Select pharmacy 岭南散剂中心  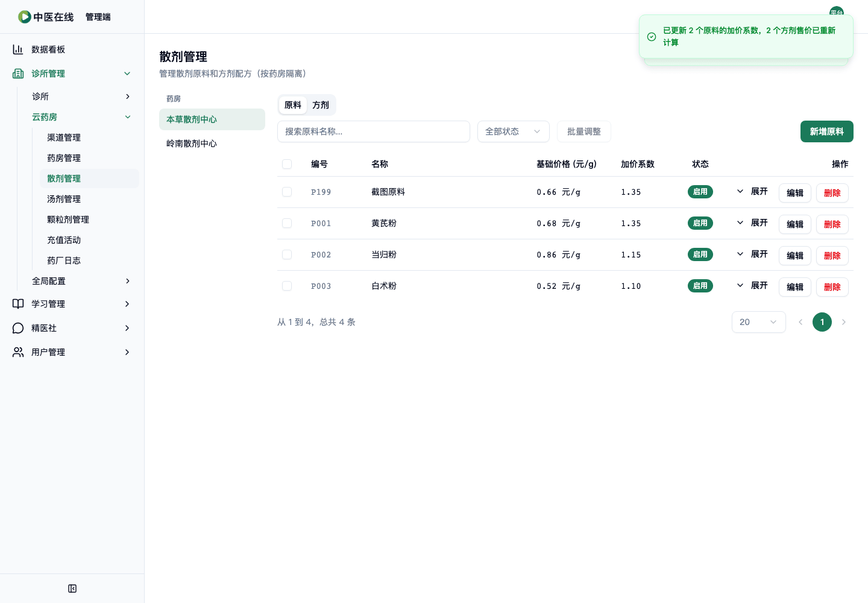pos(212,144)
